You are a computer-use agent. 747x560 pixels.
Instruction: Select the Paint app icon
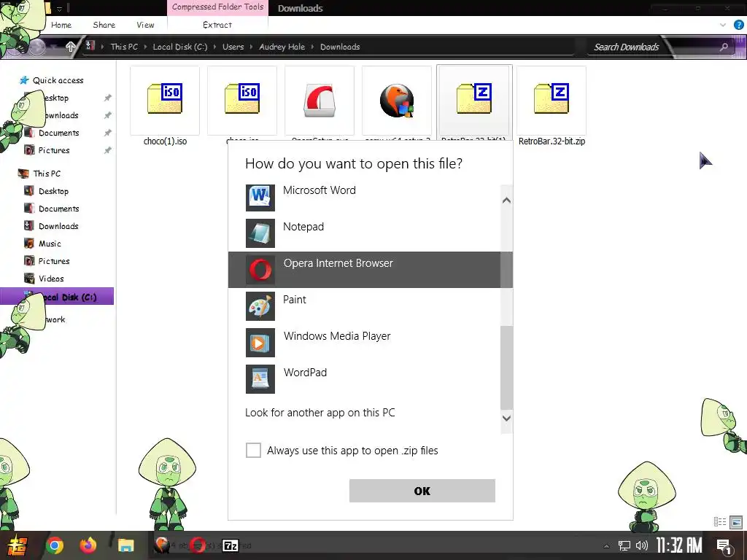(260, 306)
